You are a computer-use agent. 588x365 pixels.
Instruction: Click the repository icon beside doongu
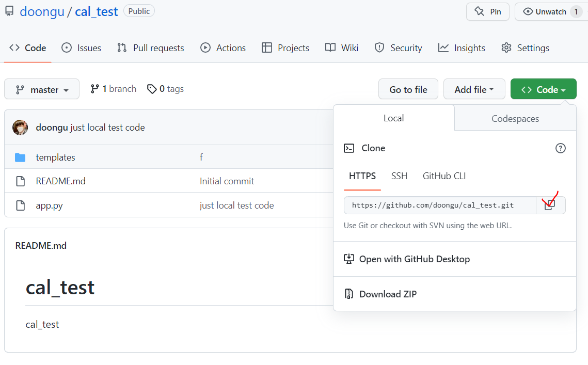pos(9,11)
